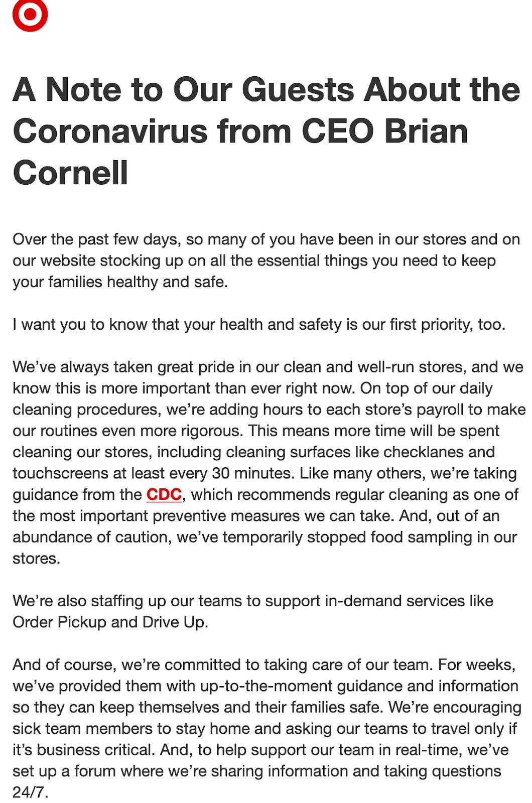Image resolution: width=532 pixels, height=803 pixels.
Task: Click the headline word "Coronavirus"
Action: (x=109, y=131)
